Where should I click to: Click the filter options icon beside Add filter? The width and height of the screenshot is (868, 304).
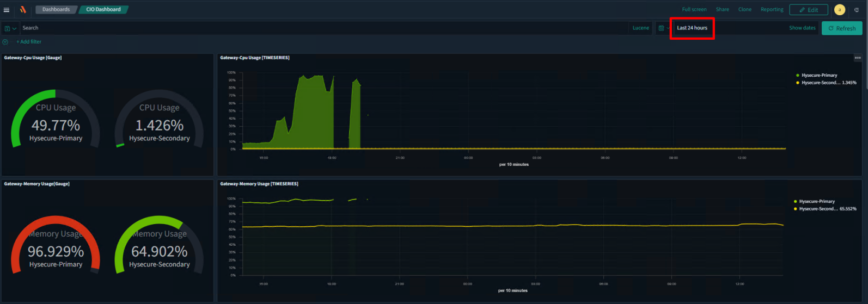(x=5, y=42)
